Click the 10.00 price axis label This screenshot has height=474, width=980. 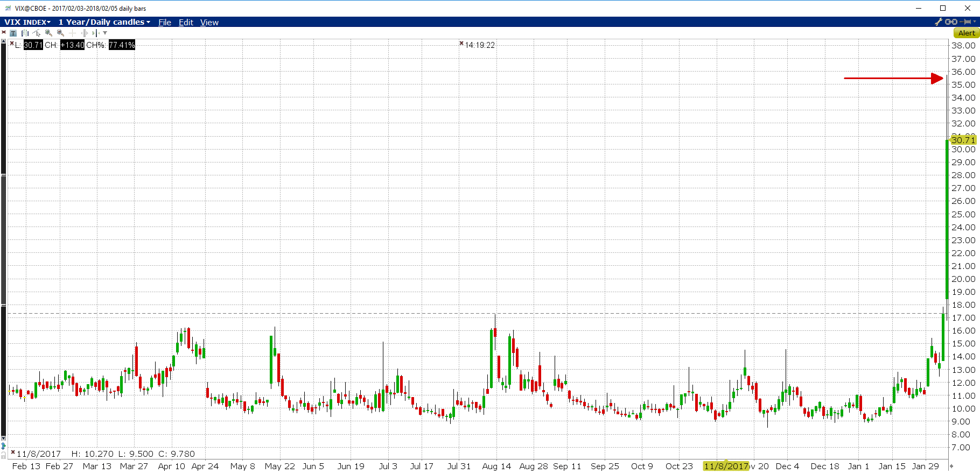point(963,408)
